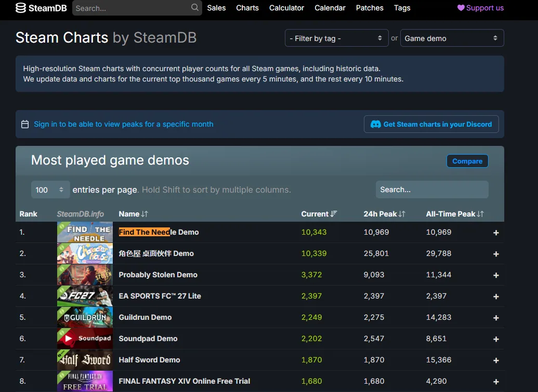This screenshot has height=392, width=538.
Task: Click the Compare button
Action: point(467,161)
